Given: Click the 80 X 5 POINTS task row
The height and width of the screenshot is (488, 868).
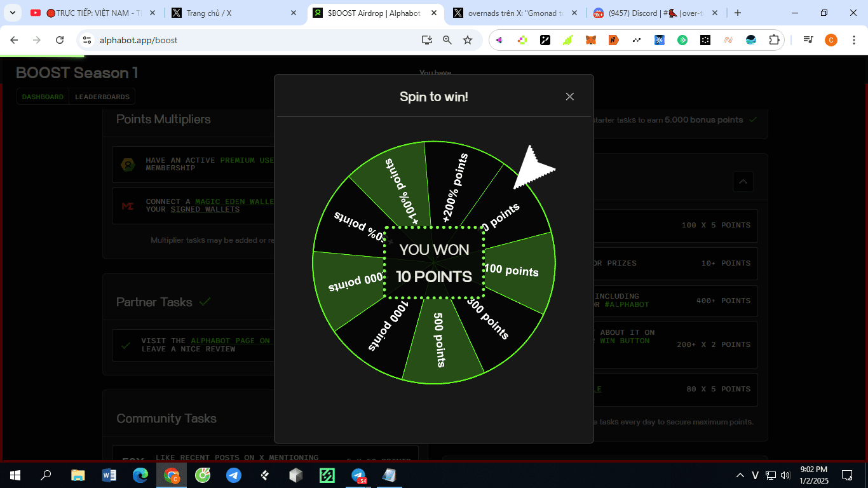Looking at the screenshot, I should [675, 389].
